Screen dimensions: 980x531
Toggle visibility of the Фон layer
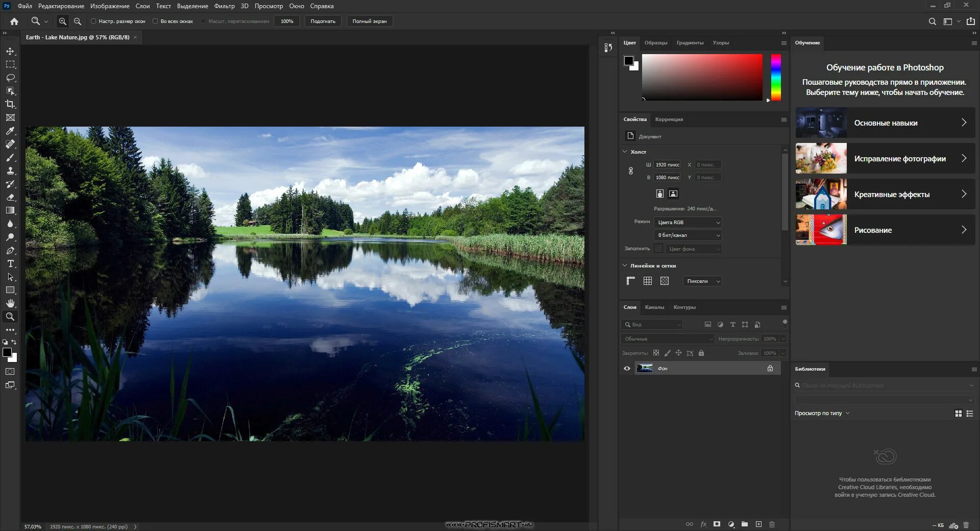click(x=627, y=368)
